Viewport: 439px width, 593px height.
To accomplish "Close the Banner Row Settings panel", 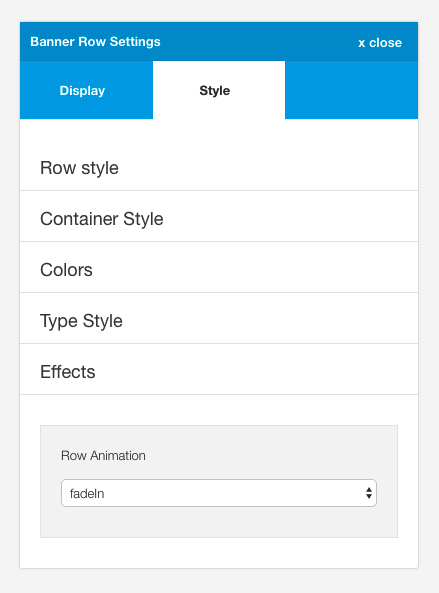I will 380,42.
